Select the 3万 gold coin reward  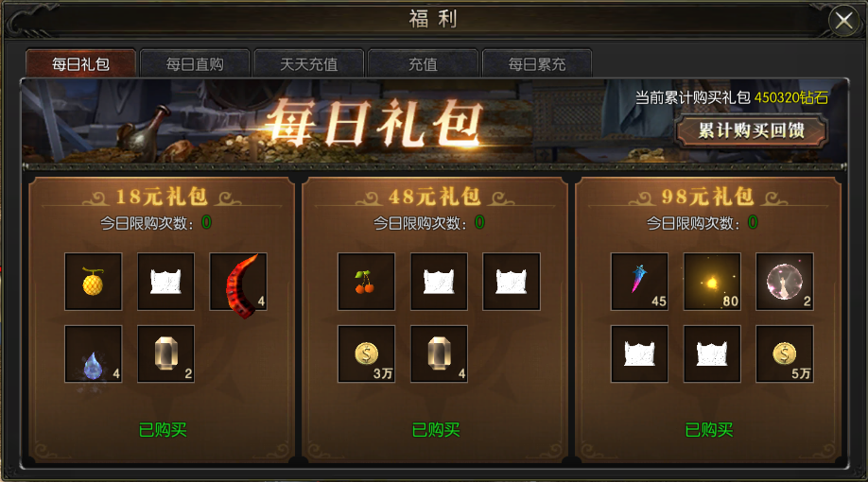click(x=367, y=354)
